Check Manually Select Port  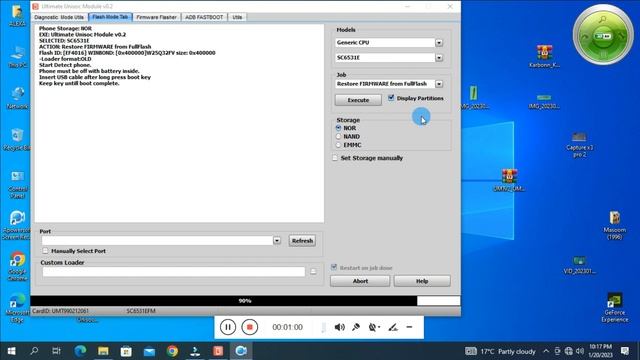[x=45, y=251]
